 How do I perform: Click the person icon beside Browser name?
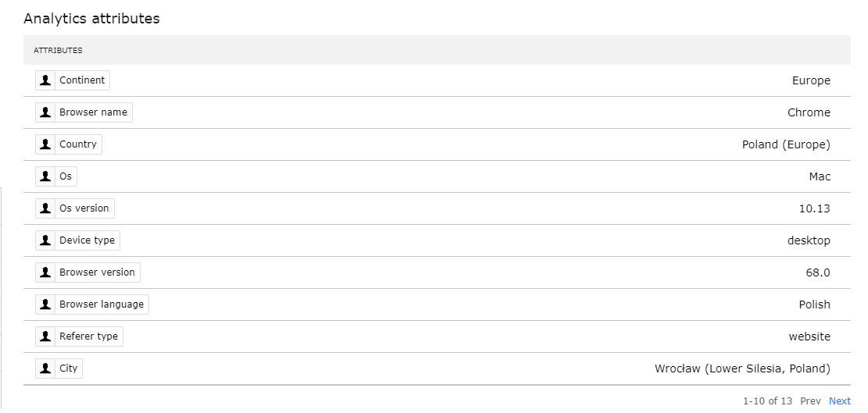coord(45,112)
